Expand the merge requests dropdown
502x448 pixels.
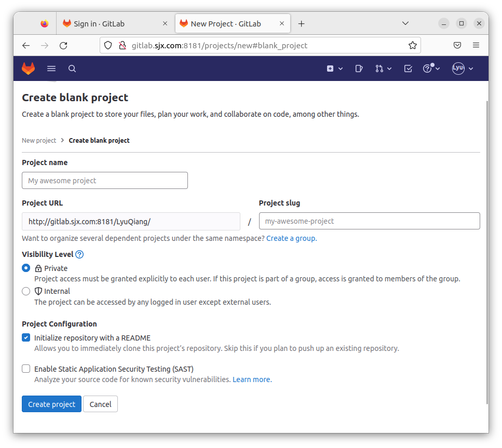click(383, 69)
